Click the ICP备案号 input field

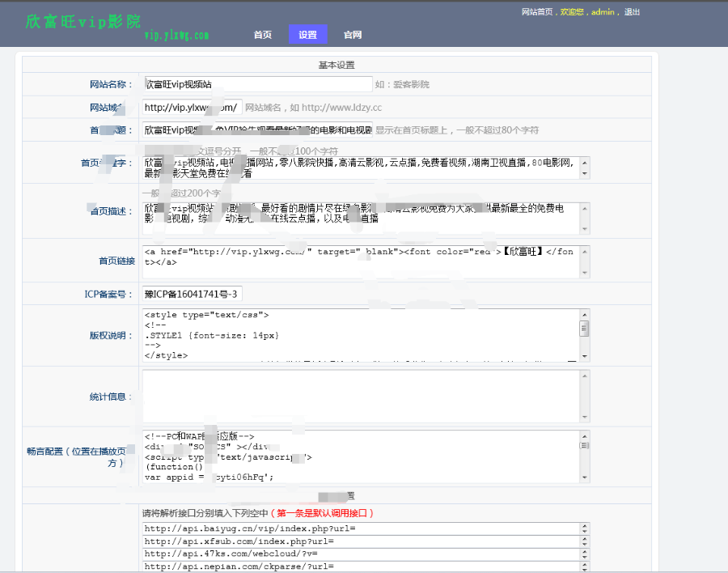pyautogui.click(x=192, y=294)
